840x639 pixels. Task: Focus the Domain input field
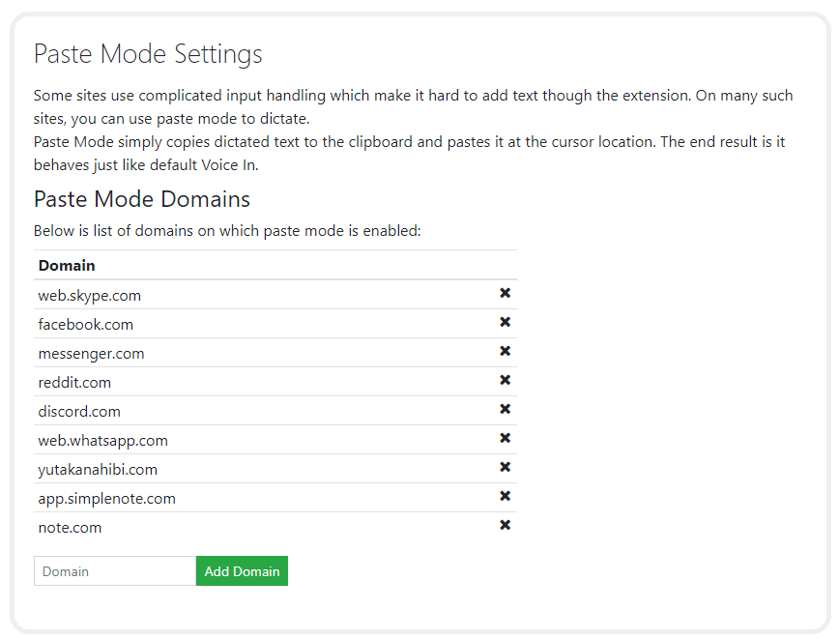pos(115,571)
